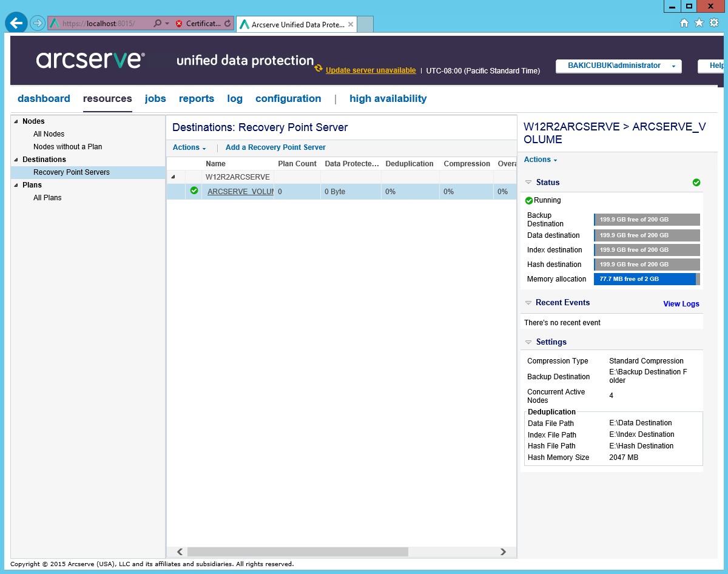Click the W12R2ARCSERVE server name
This screenshot has width=728, height=574.
coord(238,177)
